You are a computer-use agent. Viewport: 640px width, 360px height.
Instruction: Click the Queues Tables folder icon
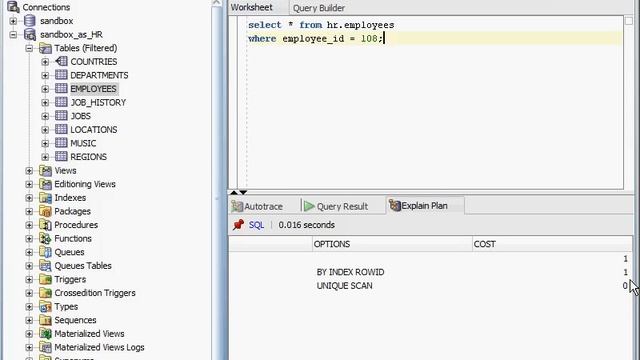coord(45,266)
